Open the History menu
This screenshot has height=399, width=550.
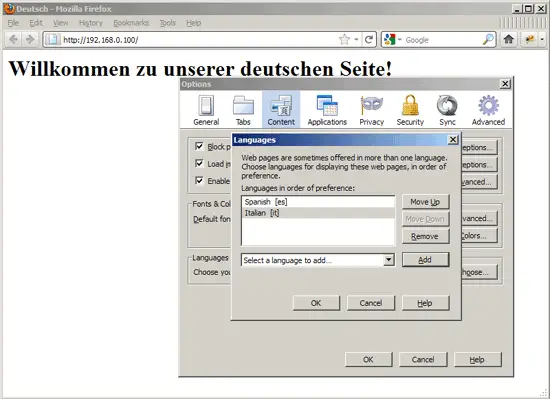pyautogui.click(x=91, y=23)
